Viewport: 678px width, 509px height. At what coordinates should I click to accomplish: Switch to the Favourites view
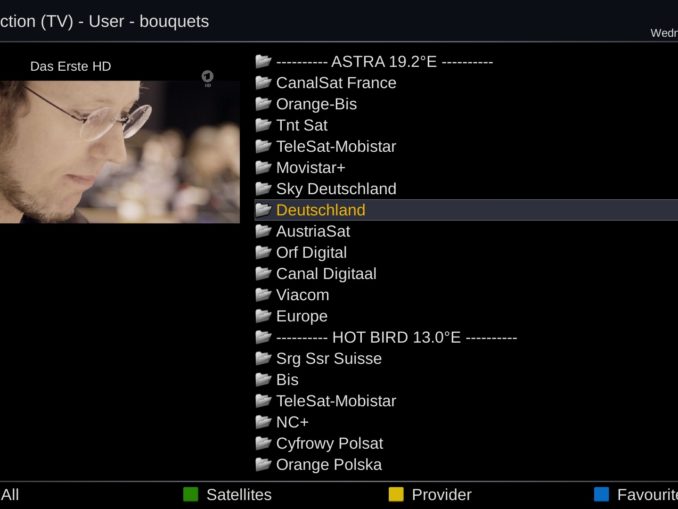click(647, 494)
